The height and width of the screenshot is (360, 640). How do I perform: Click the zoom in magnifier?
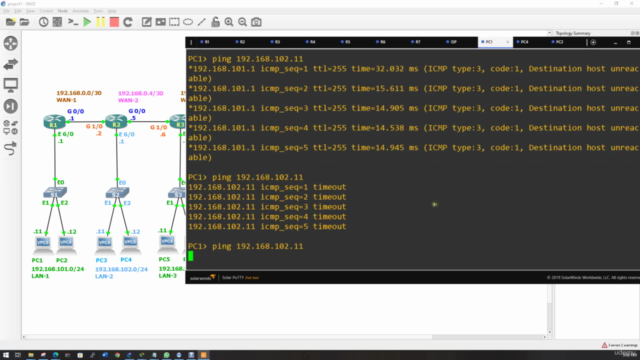click(x=229, y=22)
